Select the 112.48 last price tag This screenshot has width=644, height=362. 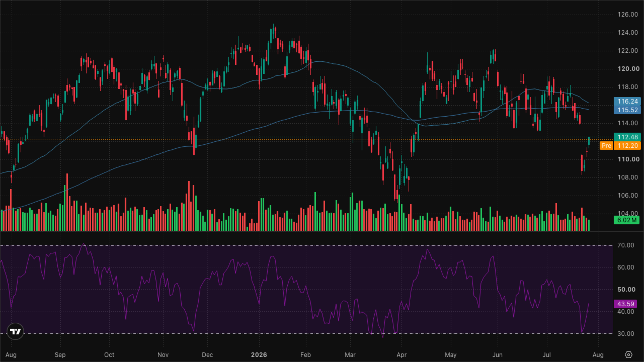pyautogui.click(x=627, y=137)
